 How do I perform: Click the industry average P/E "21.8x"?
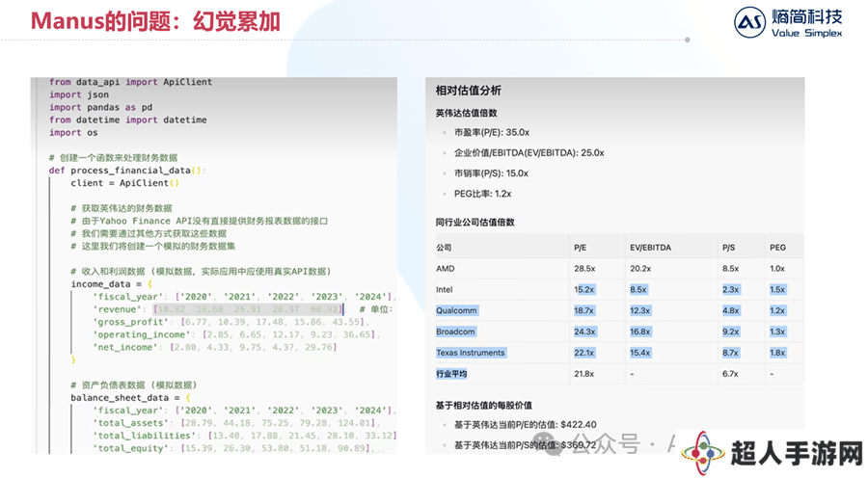point(584,374)
